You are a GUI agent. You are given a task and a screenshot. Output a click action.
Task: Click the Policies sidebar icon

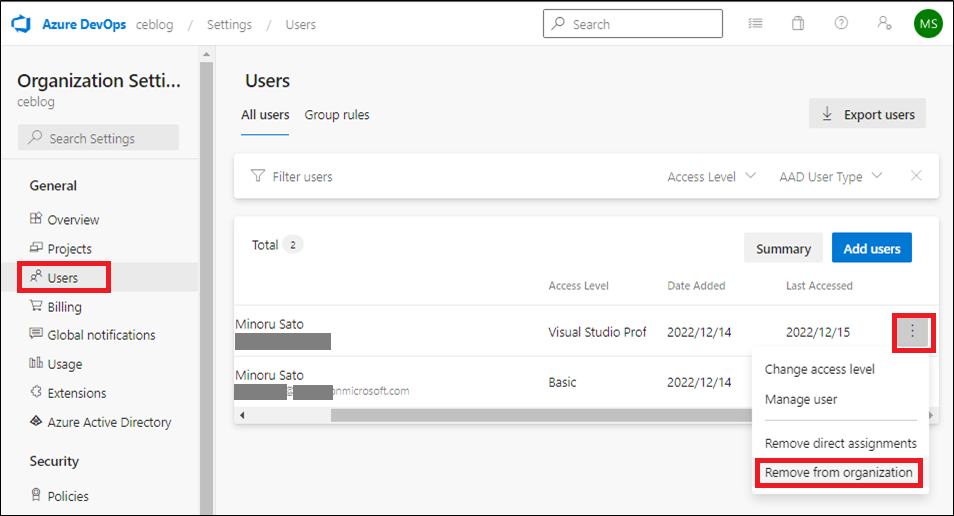[36, 495]
